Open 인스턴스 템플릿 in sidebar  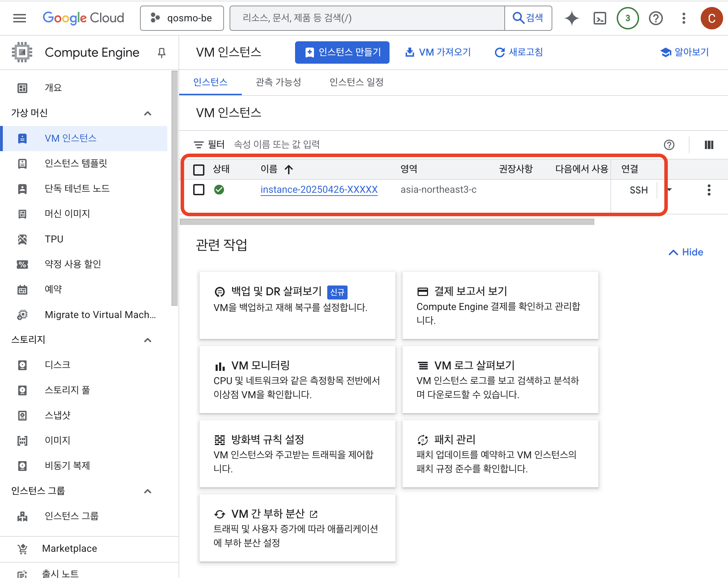pos(84,163)
